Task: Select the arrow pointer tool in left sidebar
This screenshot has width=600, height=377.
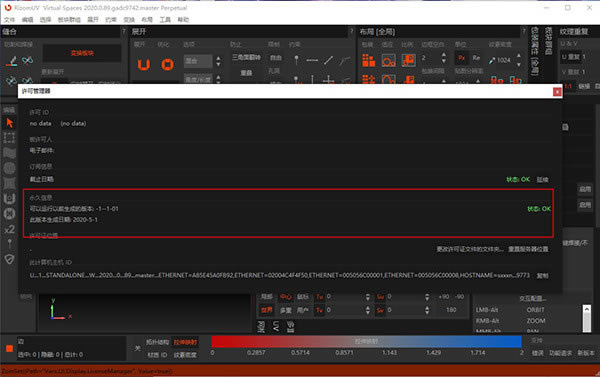Action: click(x=10, y=123)
